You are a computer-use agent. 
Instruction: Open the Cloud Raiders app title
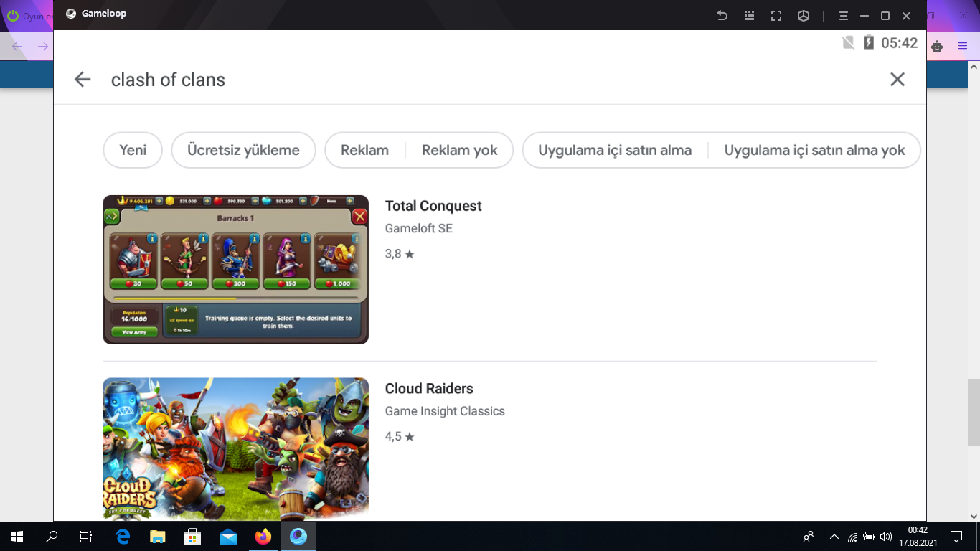click(x=429, y=389)
